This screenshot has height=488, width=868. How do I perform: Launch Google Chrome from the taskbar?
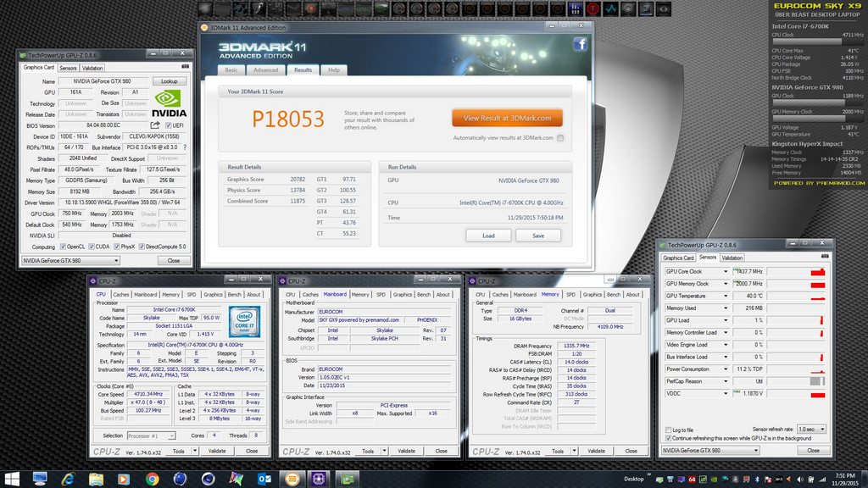coord(153,479)
